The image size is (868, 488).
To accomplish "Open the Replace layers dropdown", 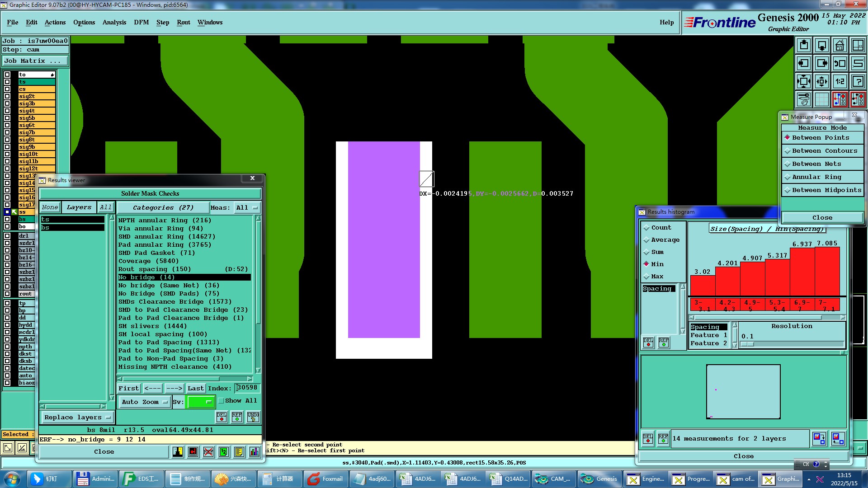I will click(x=77, y=418).
